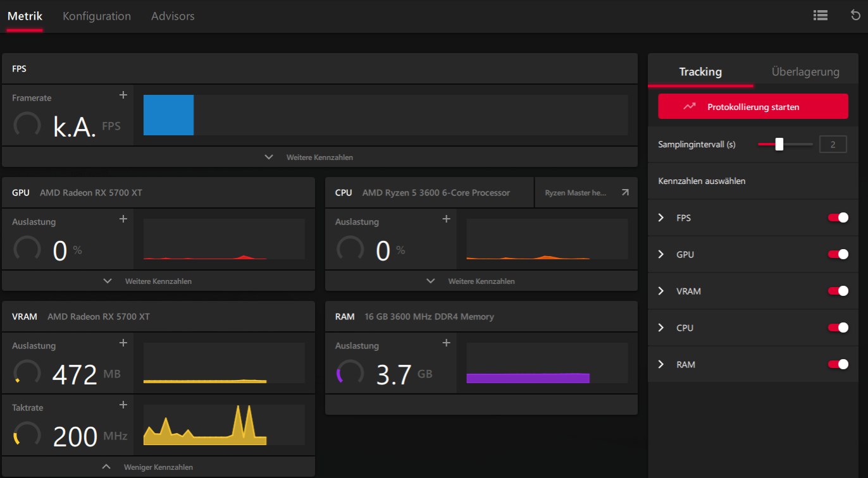The width and height of the screenshot is (868, 478).
Task: Click the CPU Auslastung circular gauge
Action: coord(350,250)
